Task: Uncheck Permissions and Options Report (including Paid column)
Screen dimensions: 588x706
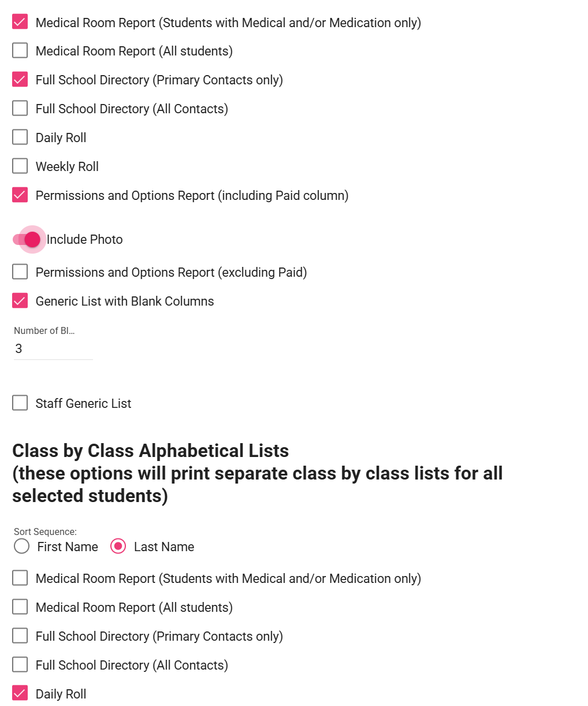Action: click(20, 195)
